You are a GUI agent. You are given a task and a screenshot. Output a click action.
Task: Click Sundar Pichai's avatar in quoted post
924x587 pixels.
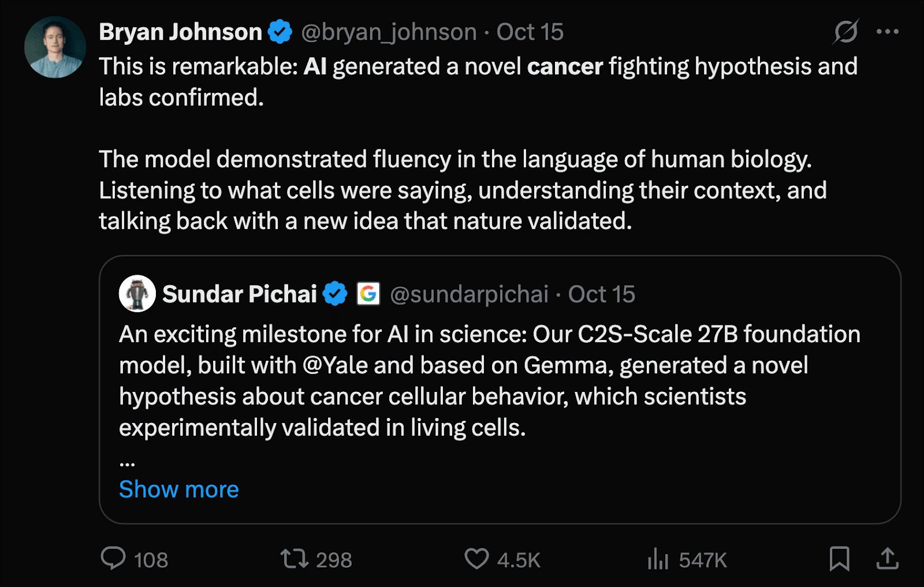click(x=137, y=294)
